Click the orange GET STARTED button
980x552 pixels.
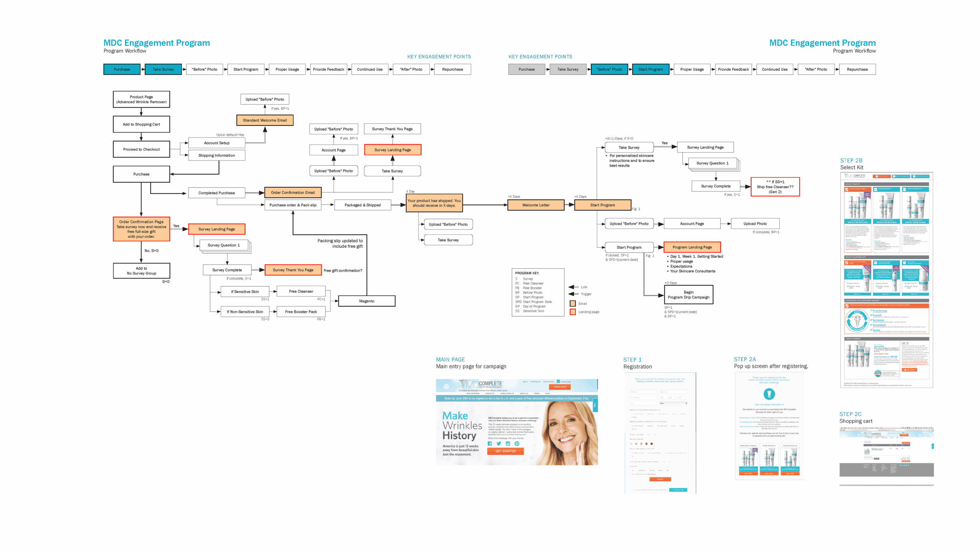pos(505,451)
